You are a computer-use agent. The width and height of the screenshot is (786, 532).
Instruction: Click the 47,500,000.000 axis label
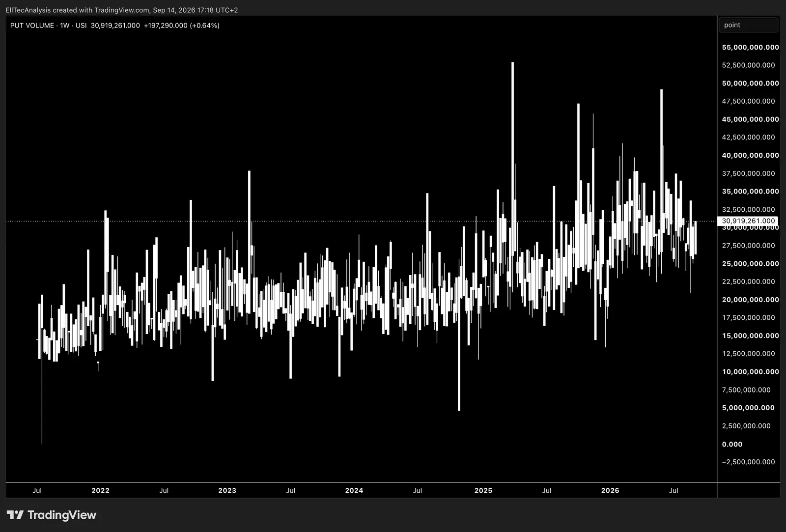click(x=748, y=101)
